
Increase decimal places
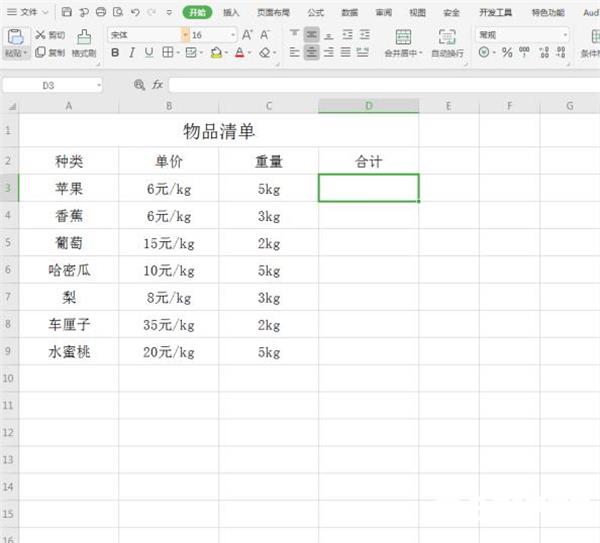coord(544,52)
